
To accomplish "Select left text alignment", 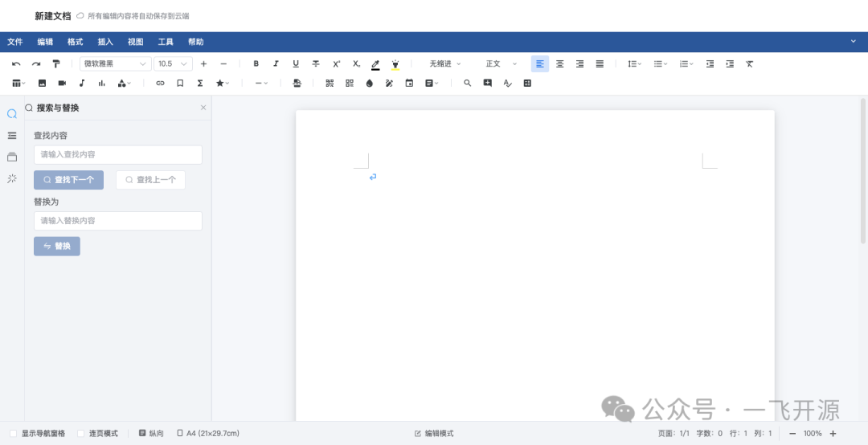I will [x=540, y=64].
